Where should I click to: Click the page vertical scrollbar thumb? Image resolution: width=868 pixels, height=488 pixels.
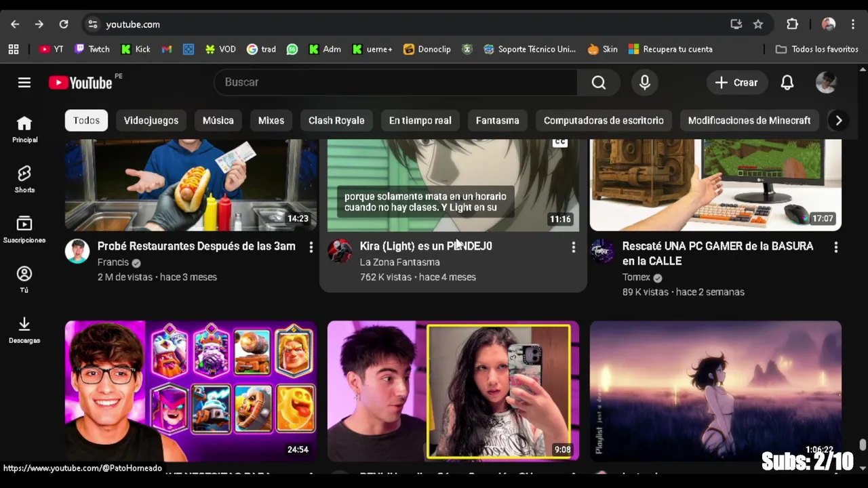coord(863,445)
